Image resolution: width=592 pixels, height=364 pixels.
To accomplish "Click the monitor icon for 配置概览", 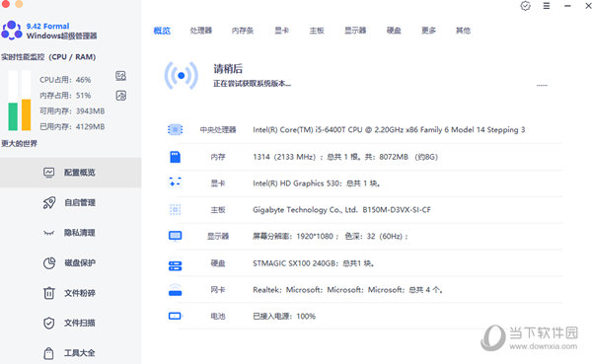I will pos(49,173).
